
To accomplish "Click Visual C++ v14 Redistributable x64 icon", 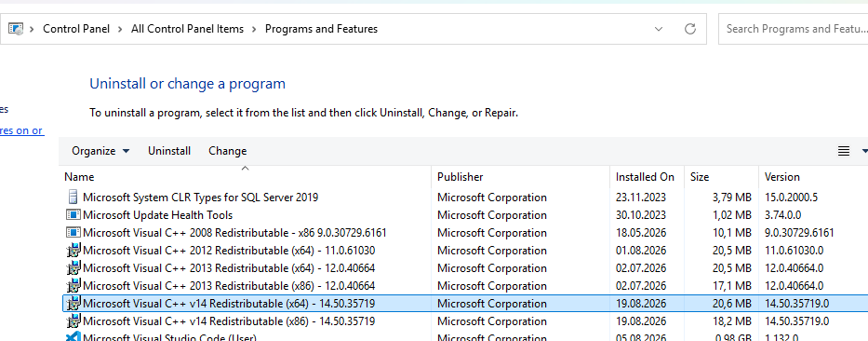I will tap(73, 304).
